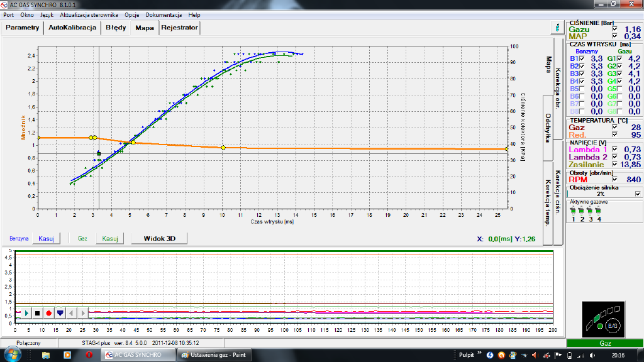Viewport: 644px width, 362px height.
Task: Toggle the Obciążenie silnika checkbox
Action: tap(638, 194)
